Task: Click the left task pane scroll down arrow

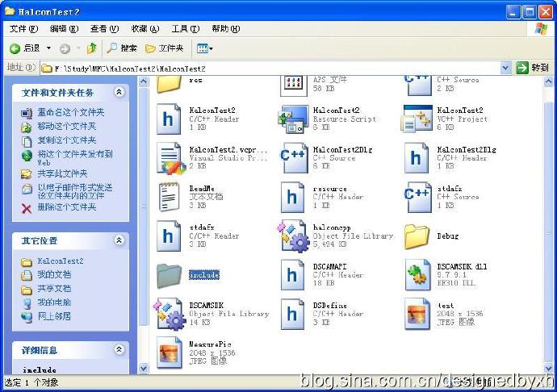Action: 143,369
